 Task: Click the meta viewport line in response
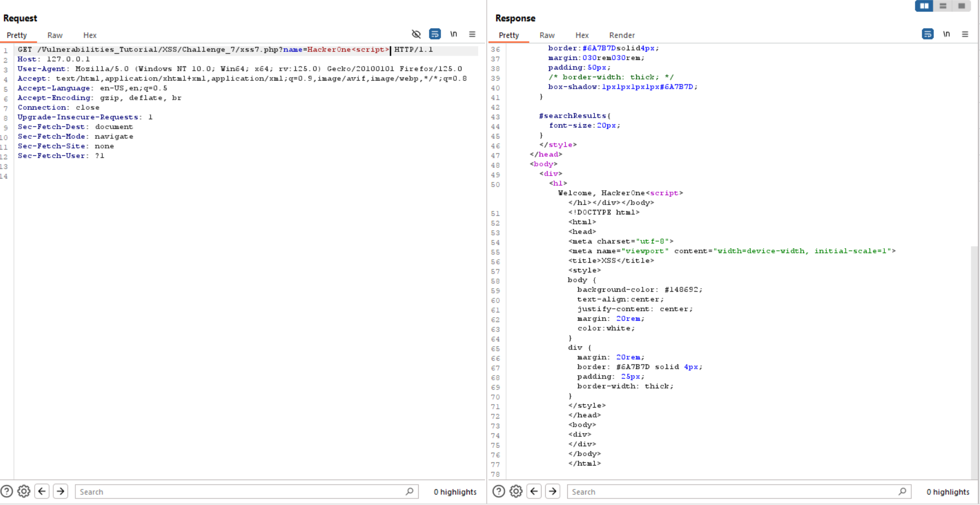click(732, 251)
